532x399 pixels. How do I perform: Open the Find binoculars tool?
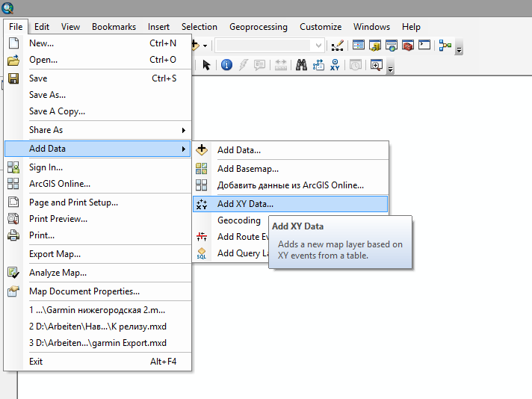(x=301, y=65)
